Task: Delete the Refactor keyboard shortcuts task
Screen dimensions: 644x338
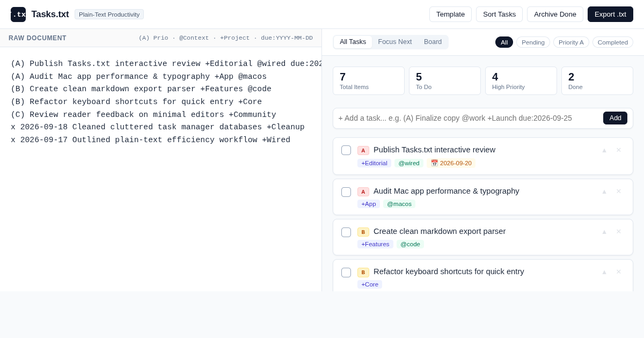Action: (x=619, y=272)
